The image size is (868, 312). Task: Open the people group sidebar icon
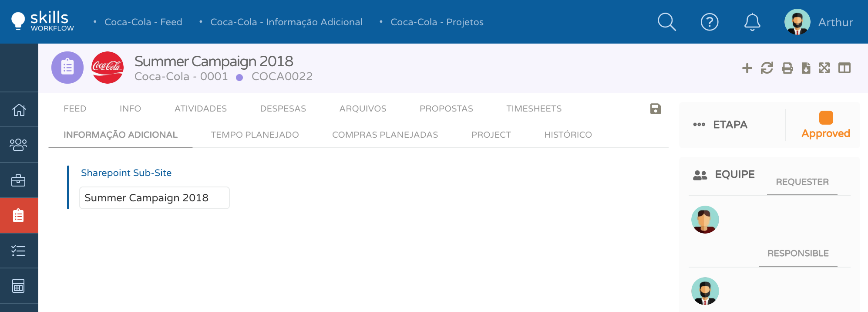point(18,145)
